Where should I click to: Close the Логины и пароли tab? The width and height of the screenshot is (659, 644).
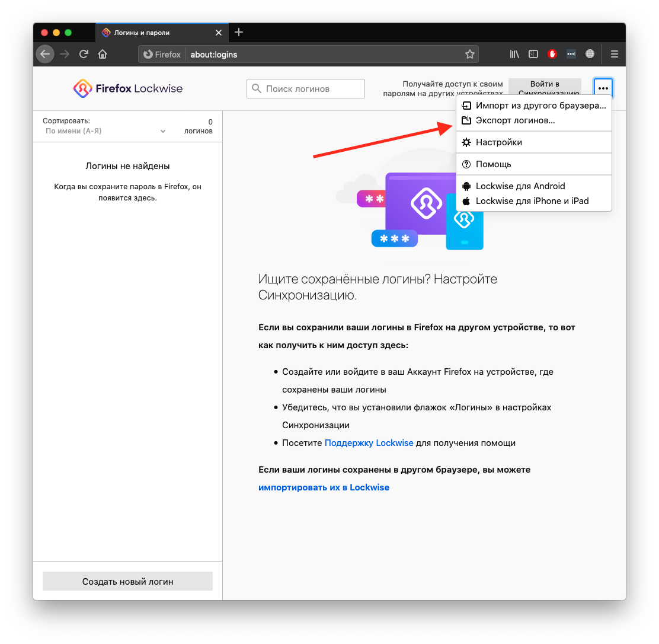click(219, 33)
